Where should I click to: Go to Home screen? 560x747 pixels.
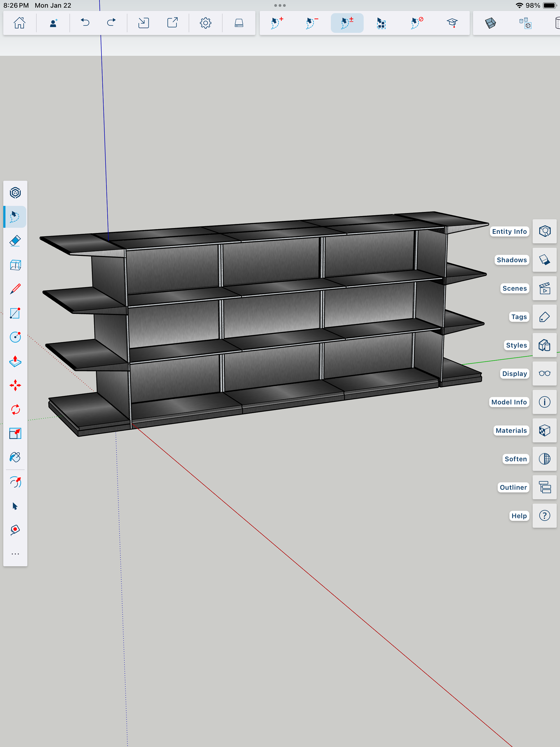pyautogui.click(x=19, y=23)
